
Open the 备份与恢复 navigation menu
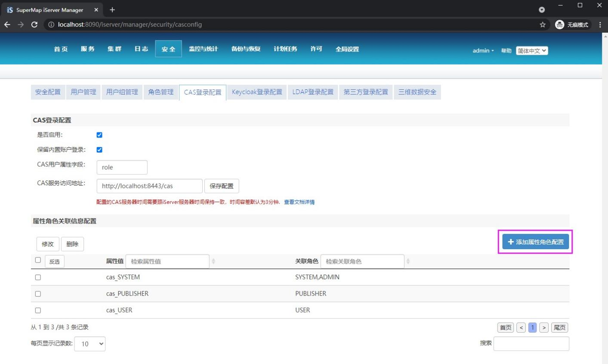(246, 49)
